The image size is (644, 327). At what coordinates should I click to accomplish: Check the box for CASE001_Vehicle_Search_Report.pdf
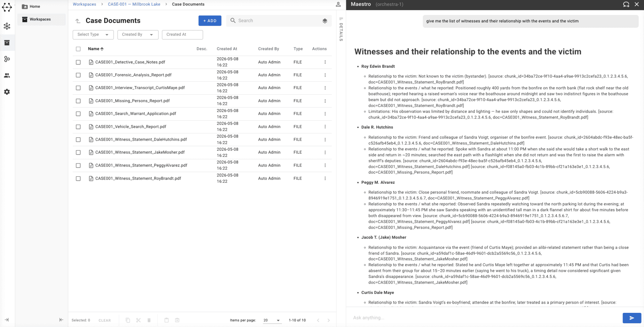click(x=78, y=127)
